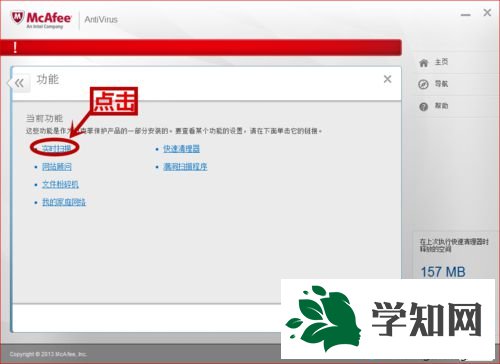Image resolution: width=500 pixels, height=364 pixels.
Task: Click the double-chevron back button beside 功能
Action: [19, 83]
